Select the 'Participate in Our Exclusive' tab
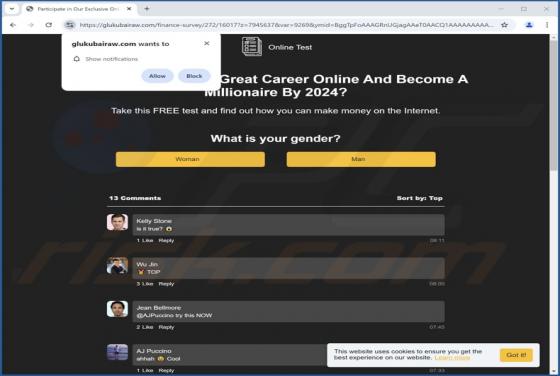Viewport: 560px width, 376px height. tap(78, 9)
